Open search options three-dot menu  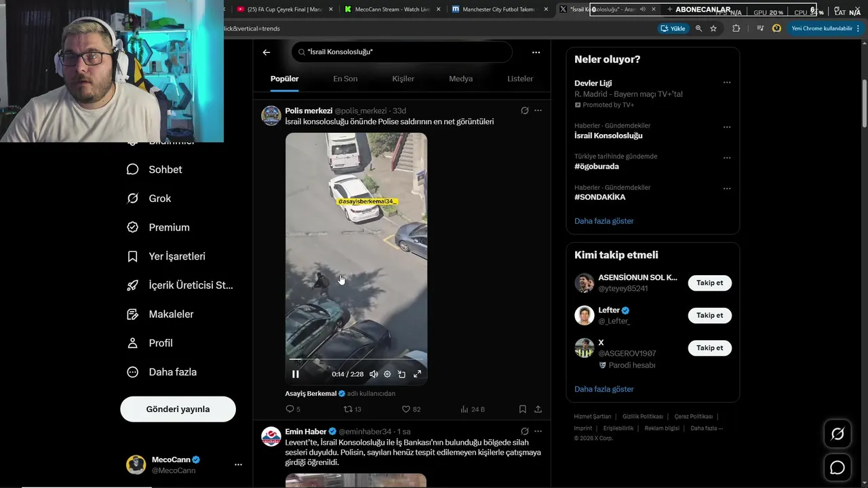536,52
